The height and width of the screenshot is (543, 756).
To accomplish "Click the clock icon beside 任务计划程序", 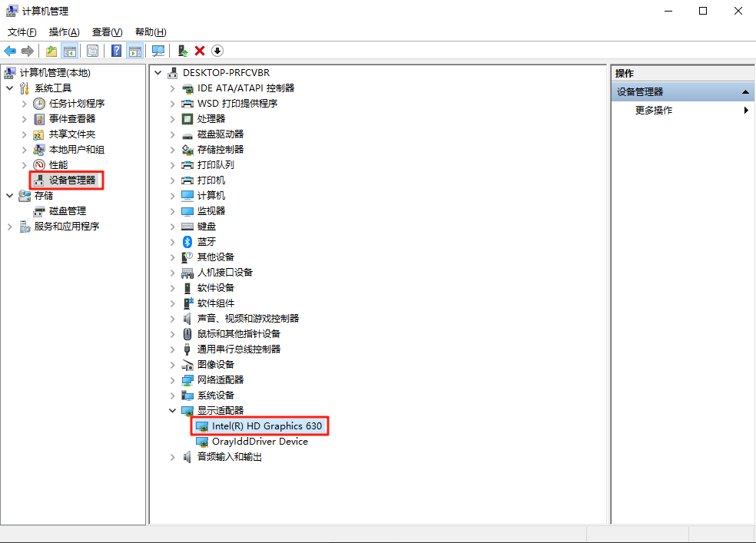I will 39,104.
